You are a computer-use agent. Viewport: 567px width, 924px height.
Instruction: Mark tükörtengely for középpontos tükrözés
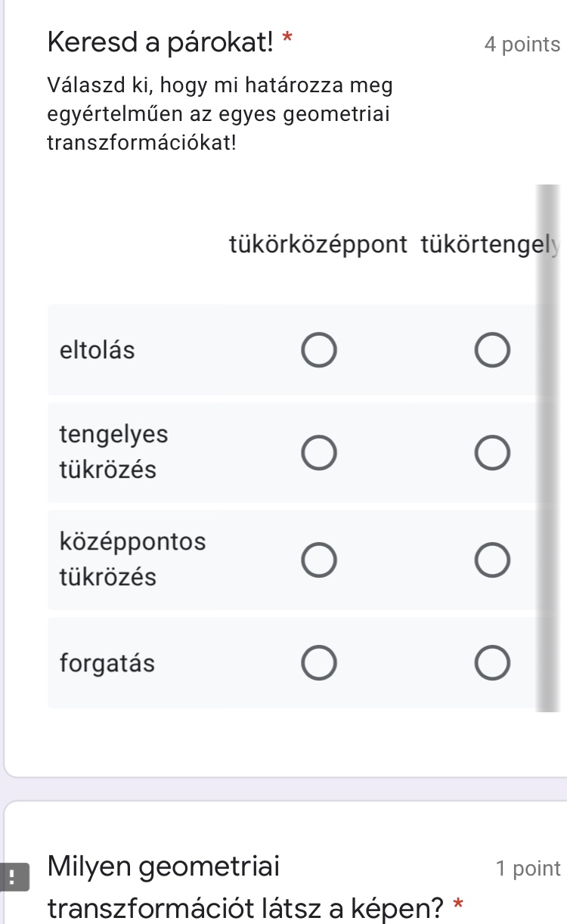(x=493, y=560)
